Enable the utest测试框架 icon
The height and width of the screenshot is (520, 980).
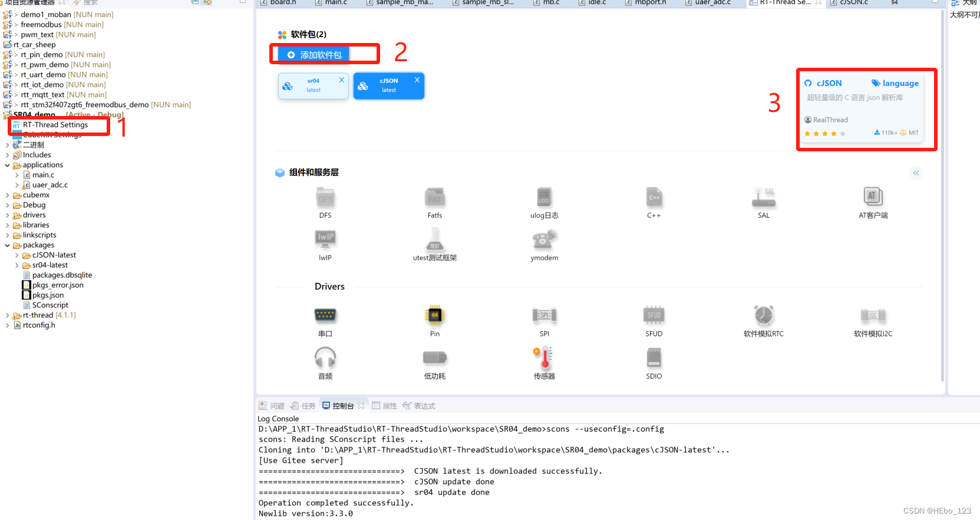(x=435, y=239)
